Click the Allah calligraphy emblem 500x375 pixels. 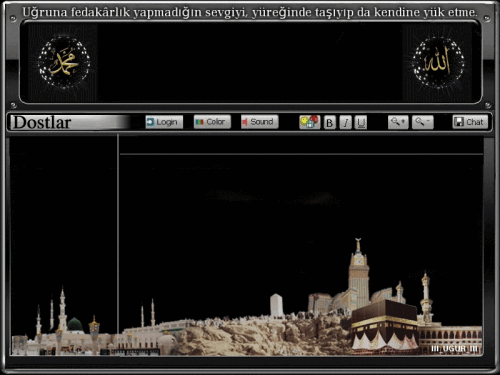438,63
